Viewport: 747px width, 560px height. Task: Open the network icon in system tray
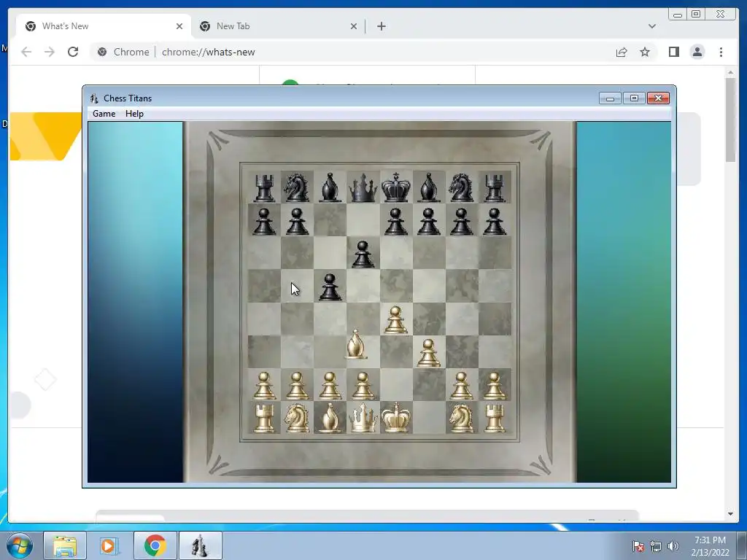(x=656, y=546)
